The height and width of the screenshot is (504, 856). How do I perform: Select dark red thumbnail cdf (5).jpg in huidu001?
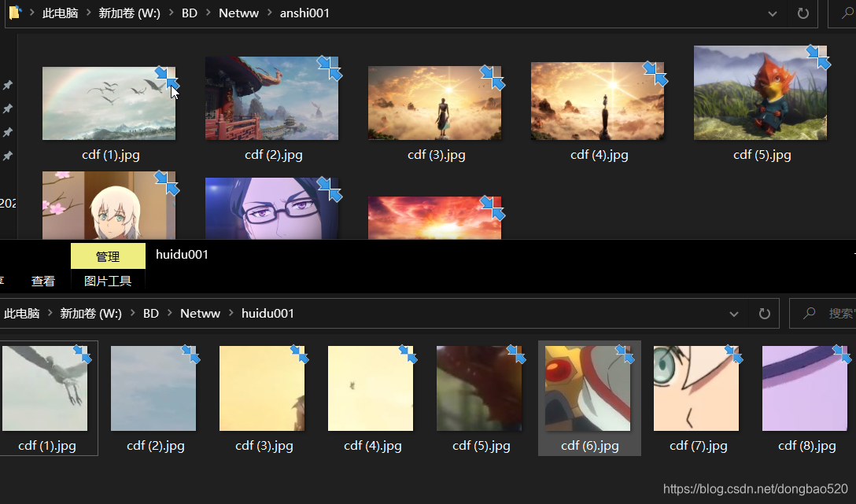click(479, 388)
